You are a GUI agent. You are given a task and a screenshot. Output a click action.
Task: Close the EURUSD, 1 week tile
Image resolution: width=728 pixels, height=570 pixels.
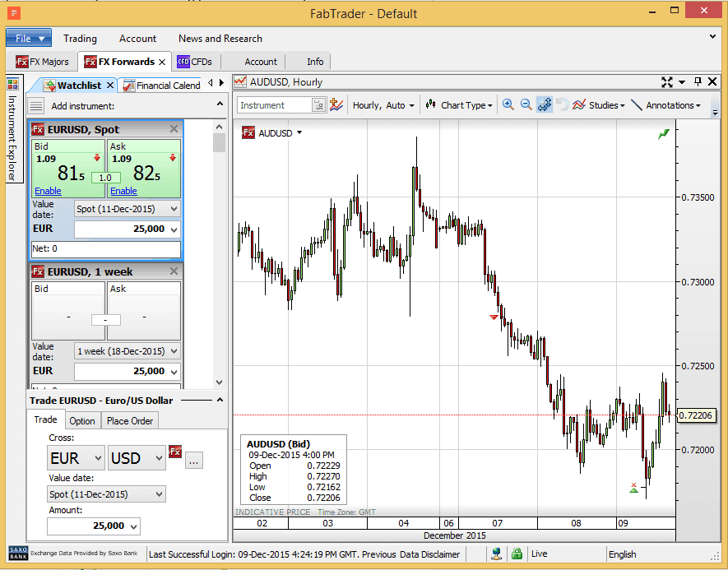[174, 271]
